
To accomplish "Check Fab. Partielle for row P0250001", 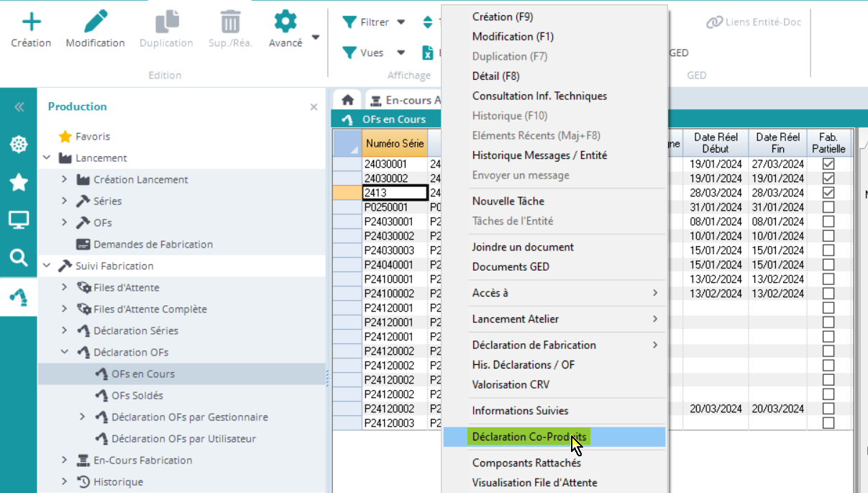I will pyautogui.click(x=828, y=207).
